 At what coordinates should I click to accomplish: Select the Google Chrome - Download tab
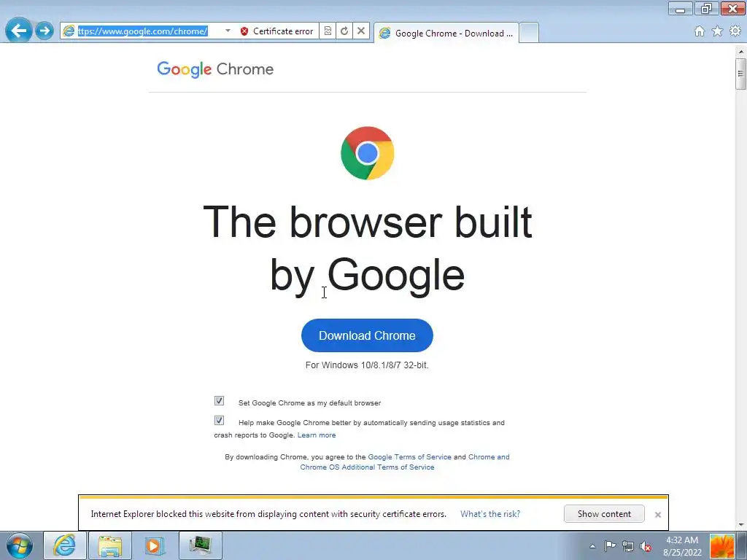[446, 33]
